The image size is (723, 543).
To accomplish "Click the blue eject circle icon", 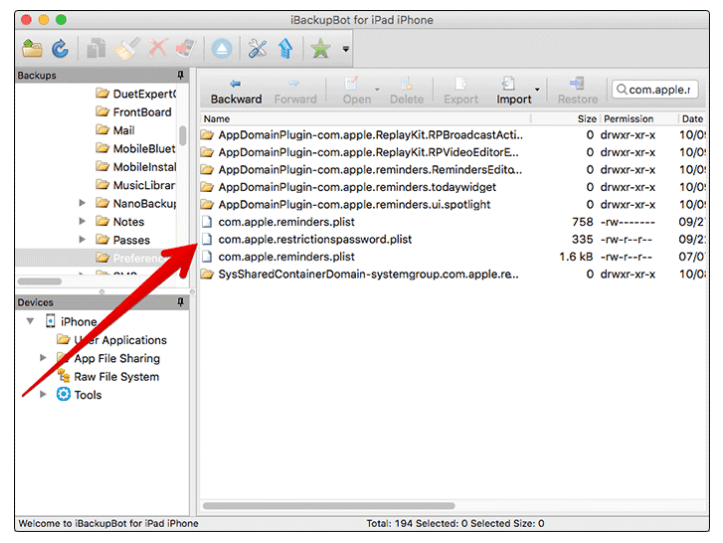I will click(x=221, y=48).
